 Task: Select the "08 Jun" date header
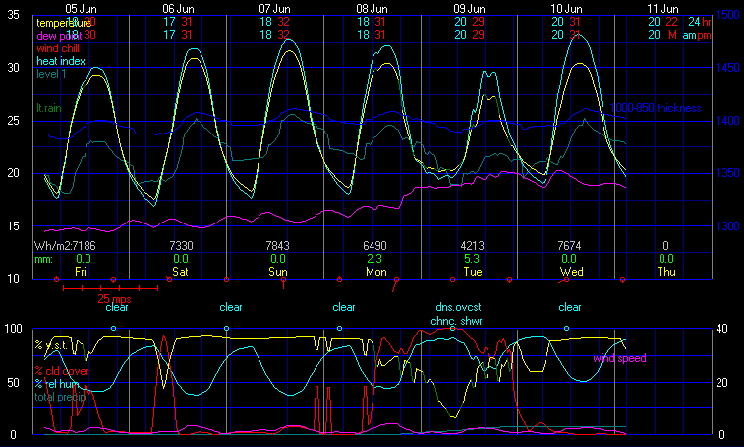(x=372, y=9)
